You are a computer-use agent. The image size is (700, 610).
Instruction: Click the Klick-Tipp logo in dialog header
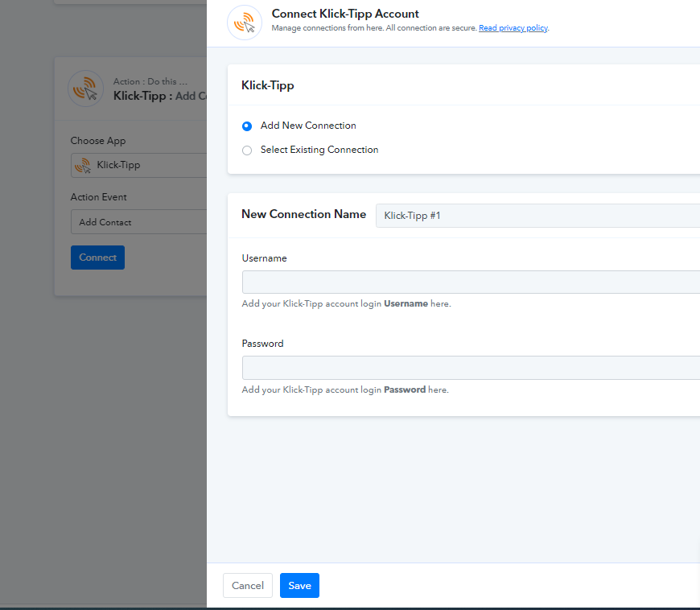click(x=245, y=23)
